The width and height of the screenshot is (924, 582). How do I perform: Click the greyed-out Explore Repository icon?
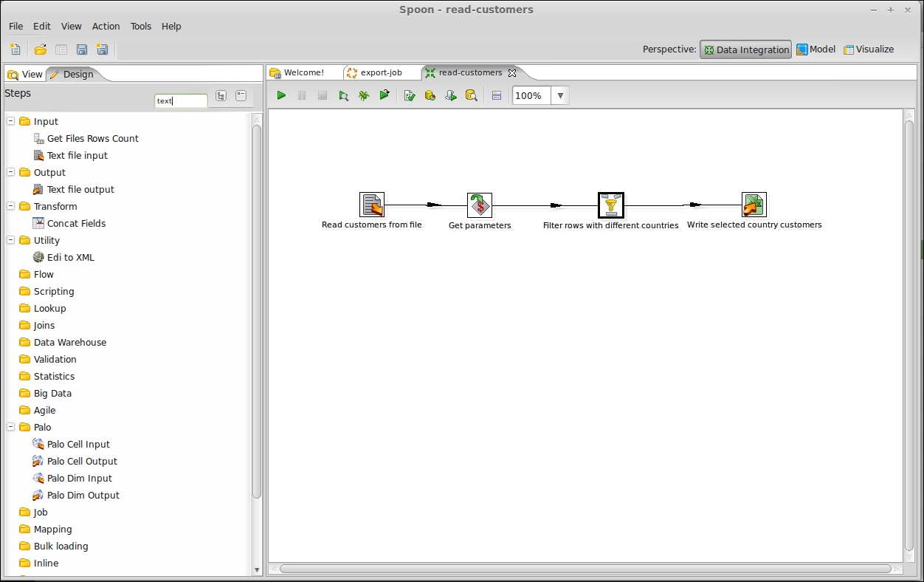[x=61, y=49]
